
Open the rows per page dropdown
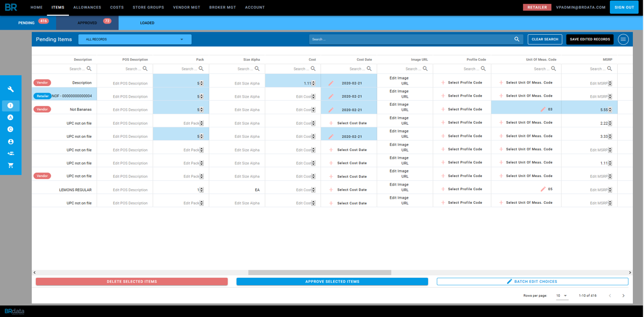[x=562, y=296]
